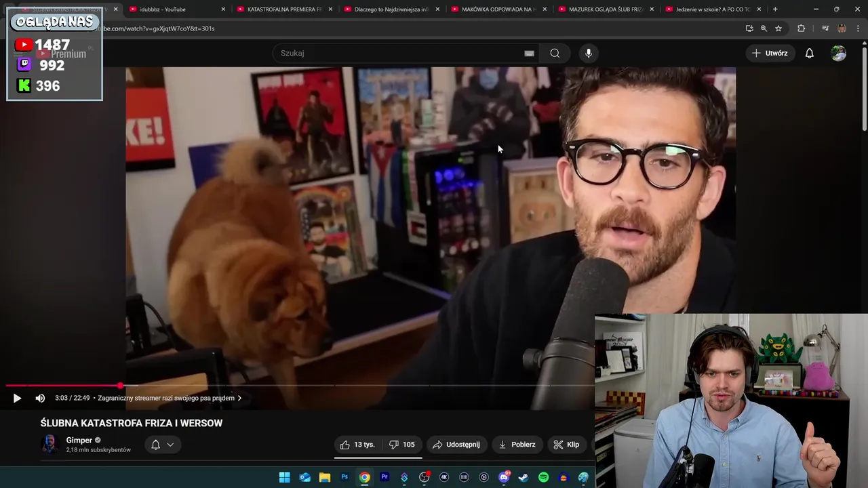Open File Explorer from the taskbar
Viewport: 868px width, 488px height.
(x=325, y=477)
